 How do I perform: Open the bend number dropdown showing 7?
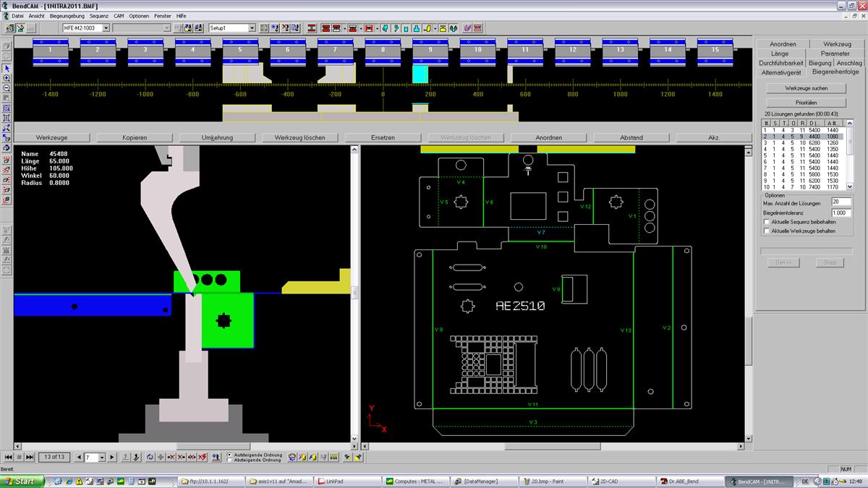point(101,458)
